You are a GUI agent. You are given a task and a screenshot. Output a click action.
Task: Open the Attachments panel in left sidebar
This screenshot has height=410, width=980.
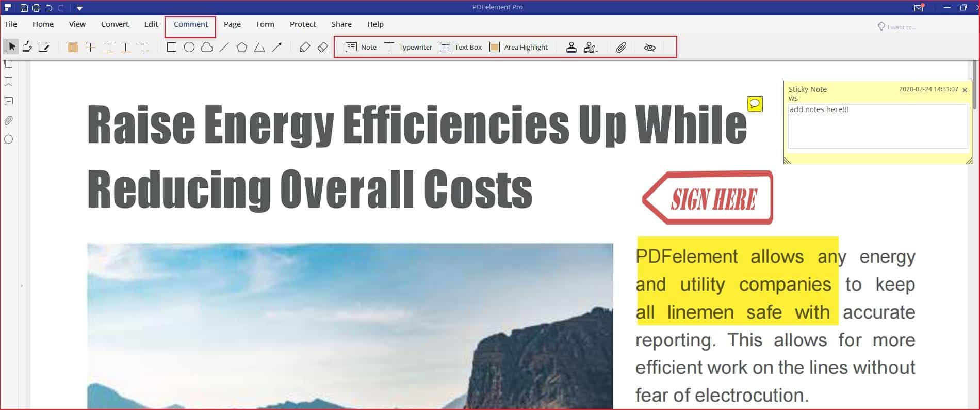[x=8, y=120]
